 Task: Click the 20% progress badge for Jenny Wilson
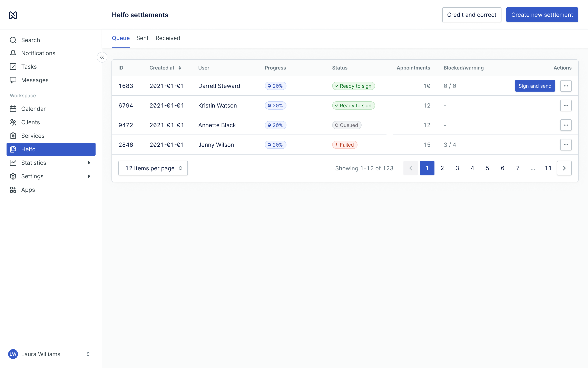pyautogui.click(x=276, y=145)
